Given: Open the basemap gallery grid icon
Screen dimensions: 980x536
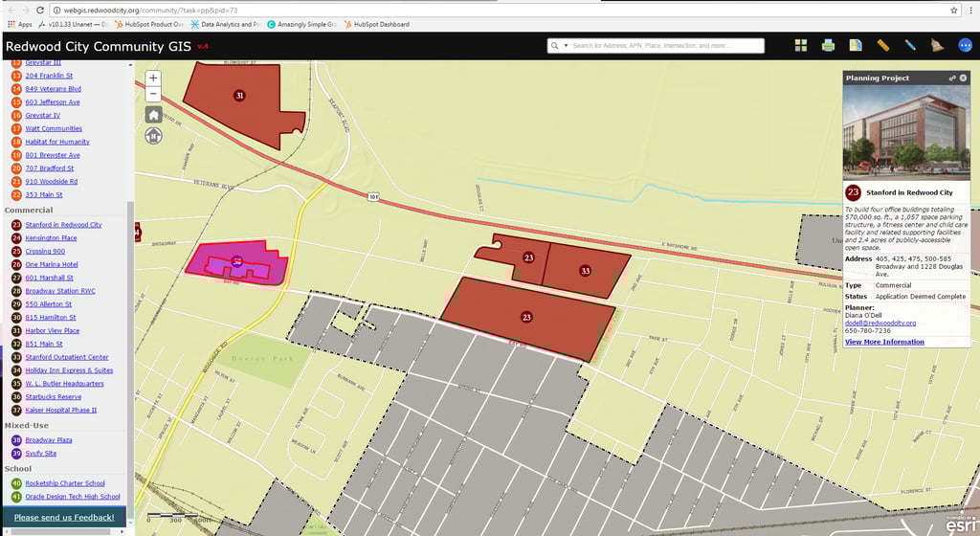Looking at the screenshot, I should [801, 45].
